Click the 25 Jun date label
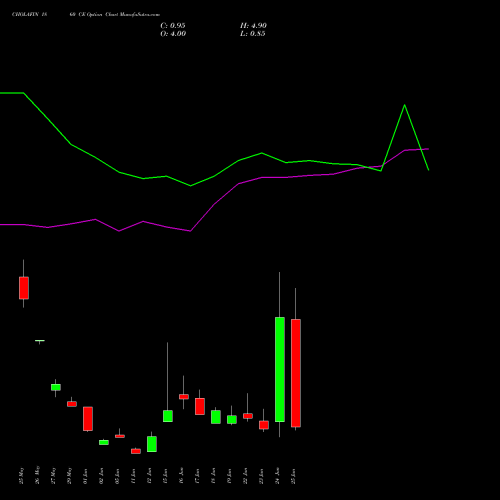Viewport: 500px width, 500px height. (294, 476)
